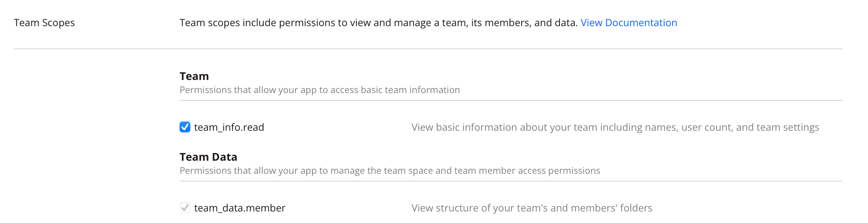868x223 pixels.
Task: Click the team_data.member scope name
Action: (x=239, y=208)
